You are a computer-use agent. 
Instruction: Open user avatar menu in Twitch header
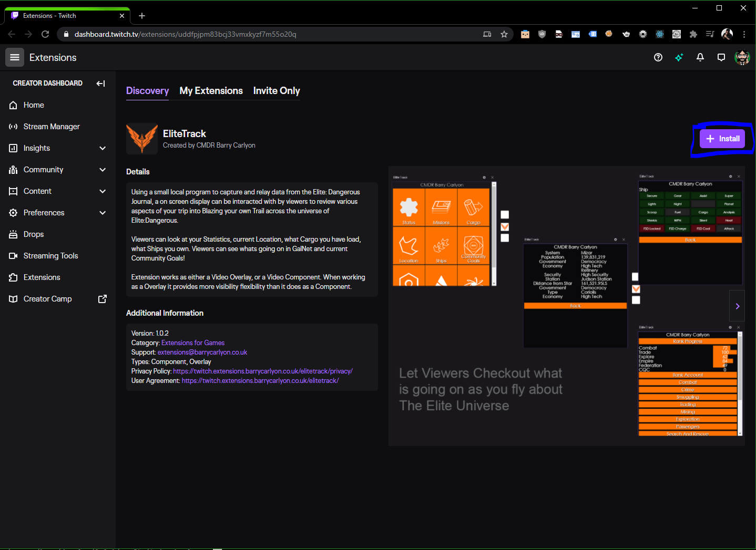click(x=742, y=57)
